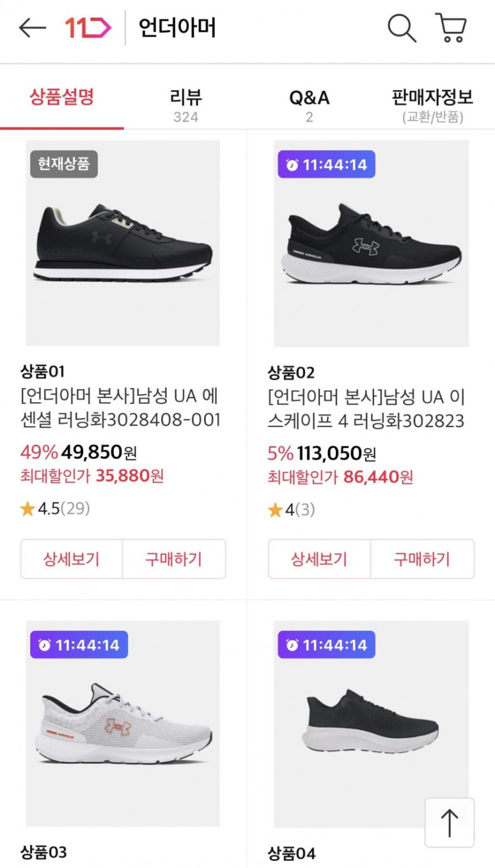Image resolution: width=495 pixels, height=868 pixels.
Task: Open the 11st home logo
Action: (x=88, y=28)
